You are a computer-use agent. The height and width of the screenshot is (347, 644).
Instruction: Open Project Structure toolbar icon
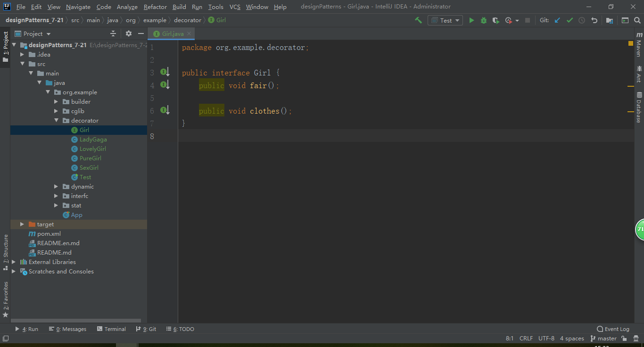pyautogui.click(x=610, y=20)
